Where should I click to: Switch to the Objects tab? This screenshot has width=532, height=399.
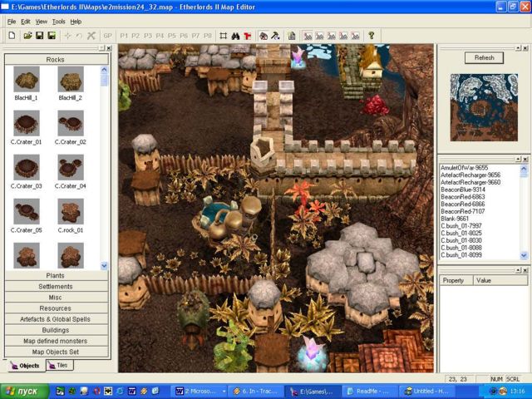pyautogui.click(x=26, y=366)
